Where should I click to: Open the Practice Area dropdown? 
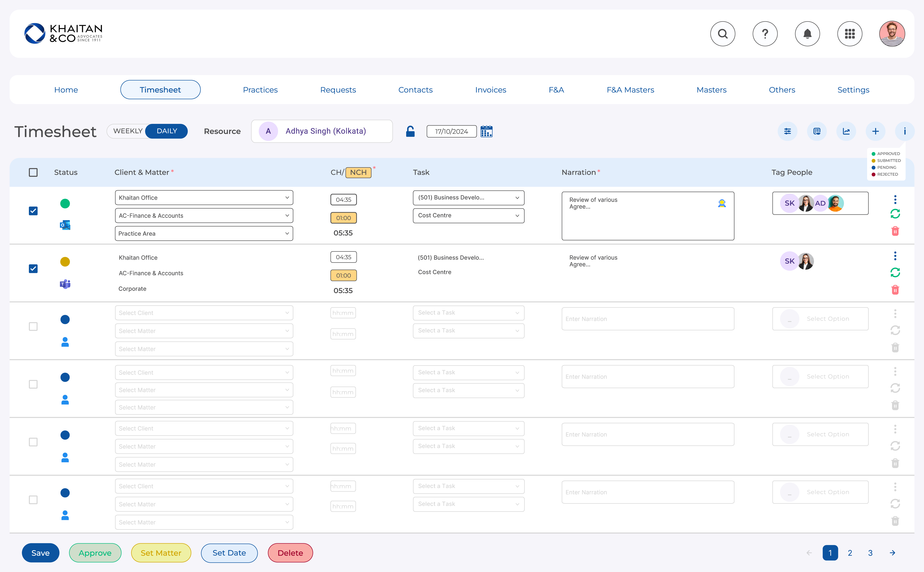tap(204, 233)
